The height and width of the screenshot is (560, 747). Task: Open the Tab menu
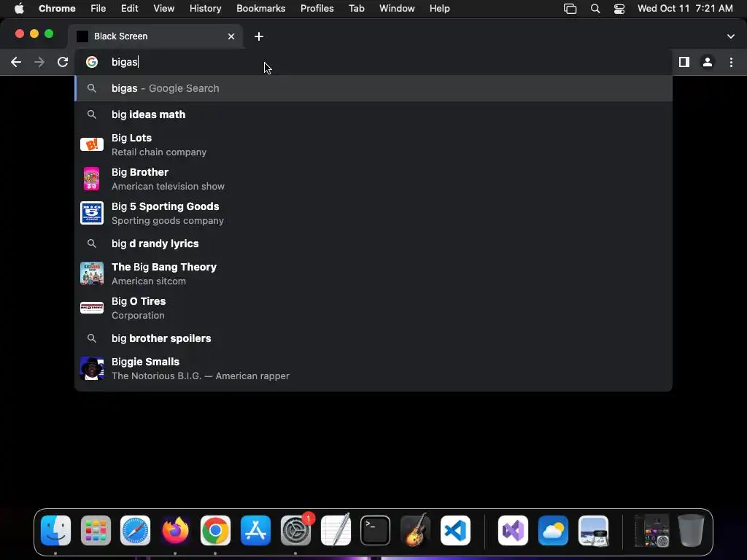(x=356, y=8)
